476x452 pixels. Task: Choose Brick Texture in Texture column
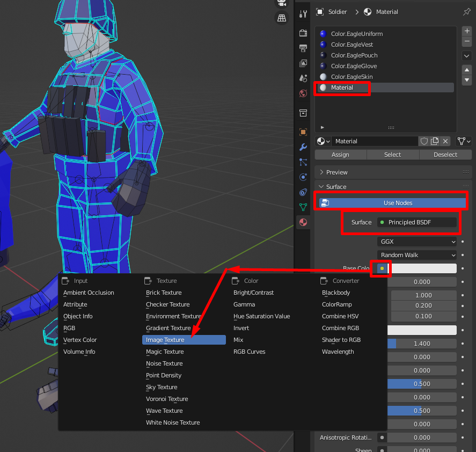tap(164, 293)
